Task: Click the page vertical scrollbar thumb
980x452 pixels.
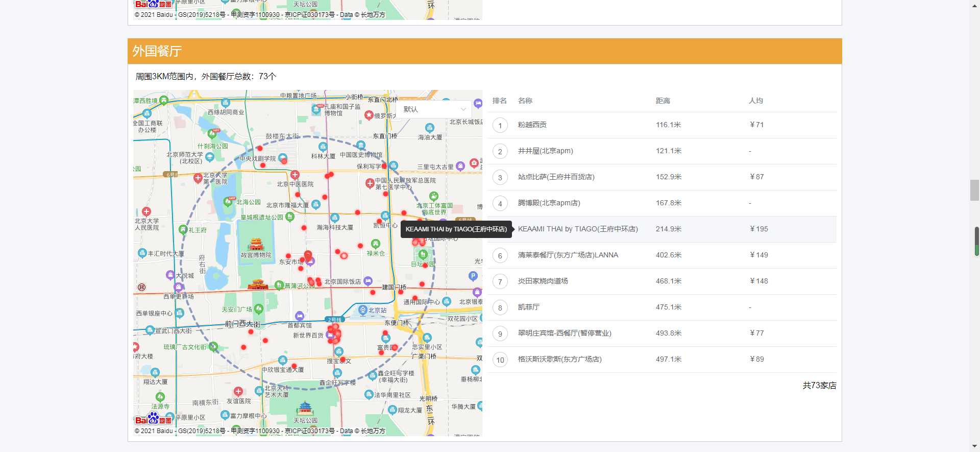Action: (x=974, y=190)
